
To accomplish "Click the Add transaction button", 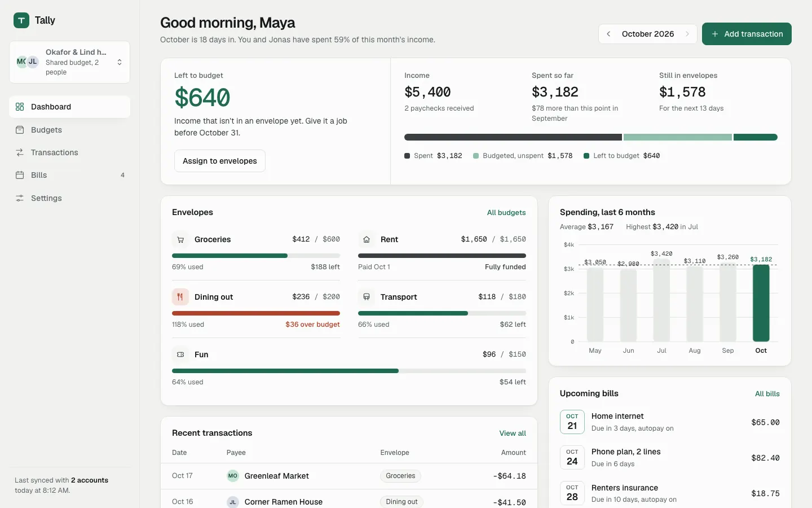I will tap(747, 34).
